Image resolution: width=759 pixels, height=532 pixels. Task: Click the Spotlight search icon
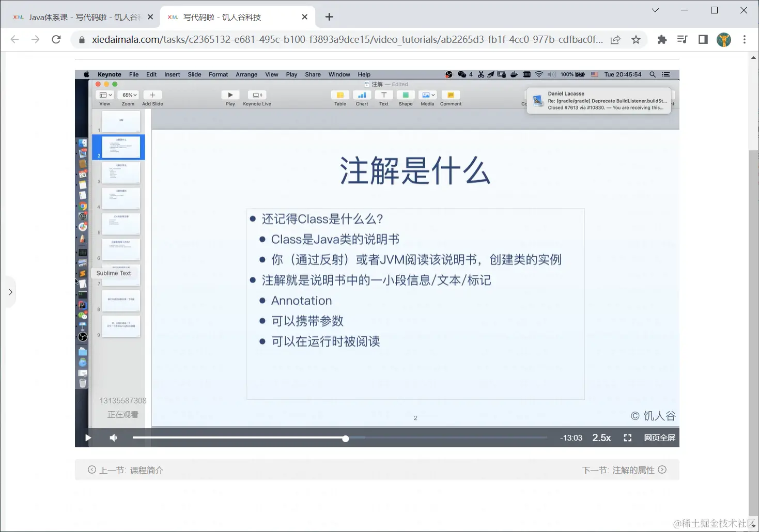[x=653, y=74]
